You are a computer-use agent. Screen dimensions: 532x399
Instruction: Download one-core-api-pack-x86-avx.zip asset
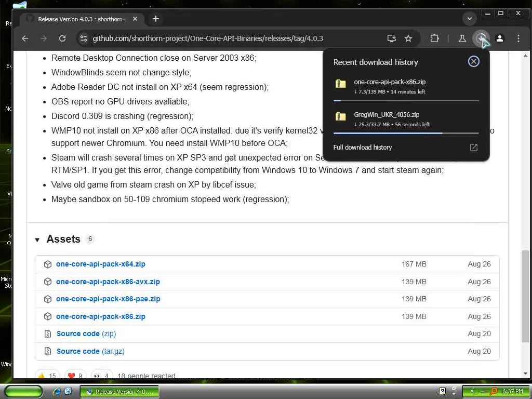108,282
